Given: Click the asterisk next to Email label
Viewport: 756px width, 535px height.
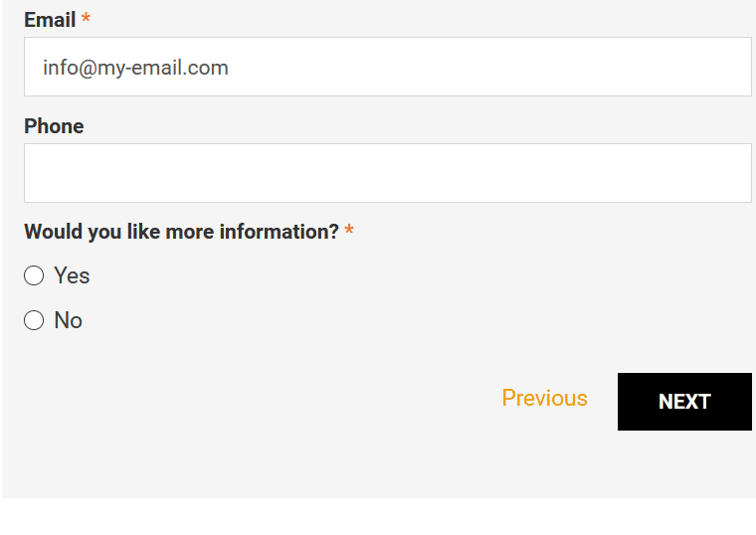Looking at the screenshot, I should (x=86, y=18).
